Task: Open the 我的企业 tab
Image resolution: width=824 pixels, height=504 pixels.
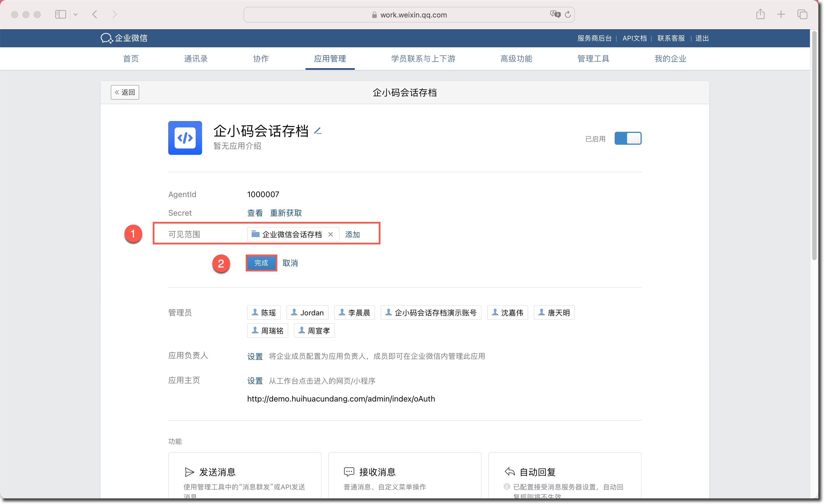Action: (670, 59)
